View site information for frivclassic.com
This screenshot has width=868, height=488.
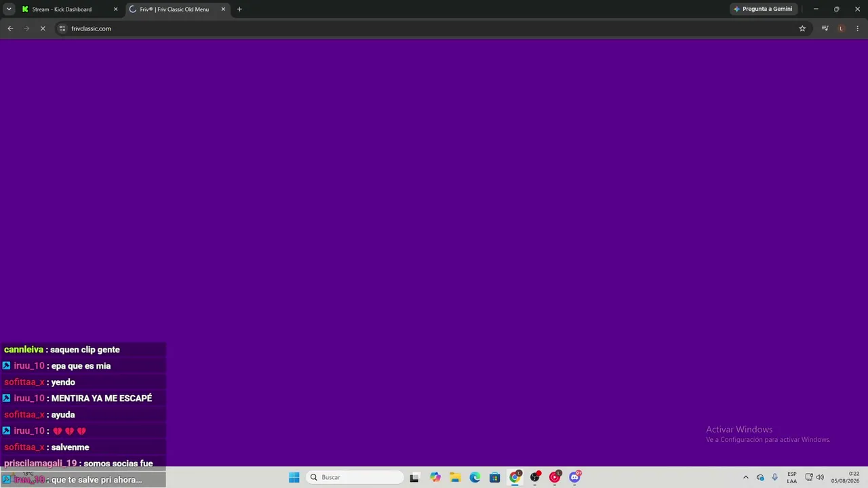click(62, 28)
